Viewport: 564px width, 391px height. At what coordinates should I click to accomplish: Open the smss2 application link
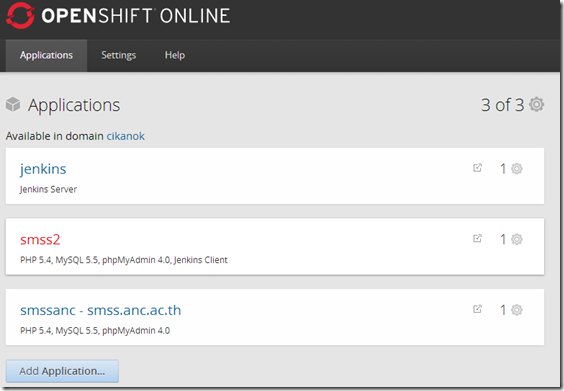click(40, 240)
